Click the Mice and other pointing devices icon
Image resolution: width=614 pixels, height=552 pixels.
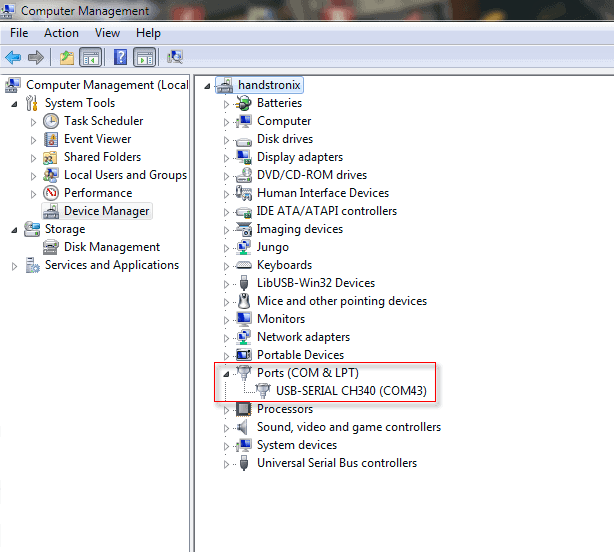(x=244, y=301)
